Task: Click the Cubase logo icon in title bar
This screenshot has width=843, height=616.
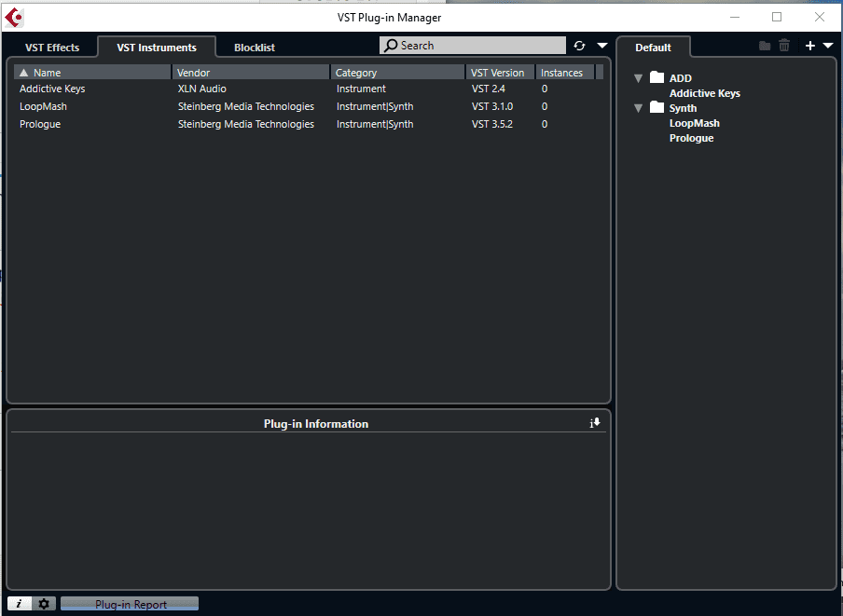Action: click(x=14, y=18)
